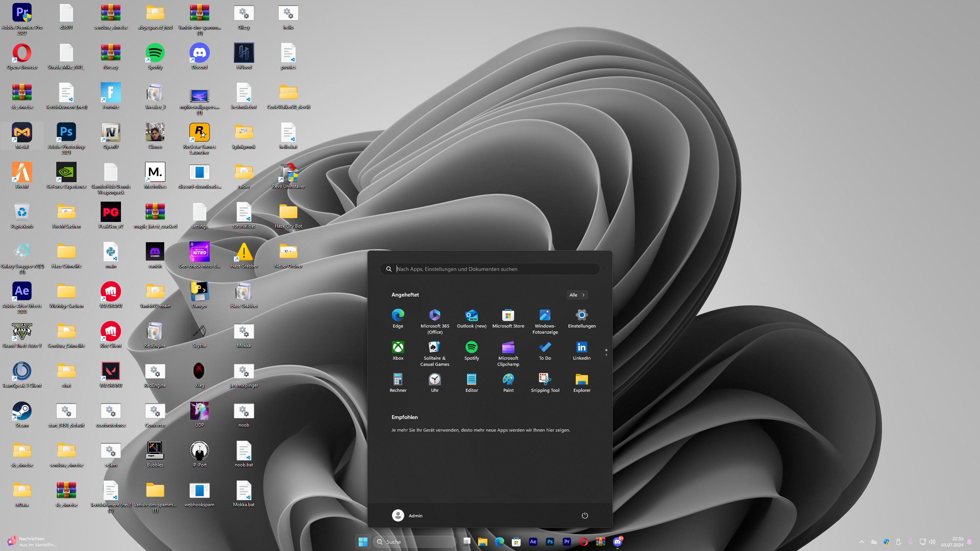
Task: Open After Effects from the taskbar
Action: pyautogui.click(x=533, y=541)
